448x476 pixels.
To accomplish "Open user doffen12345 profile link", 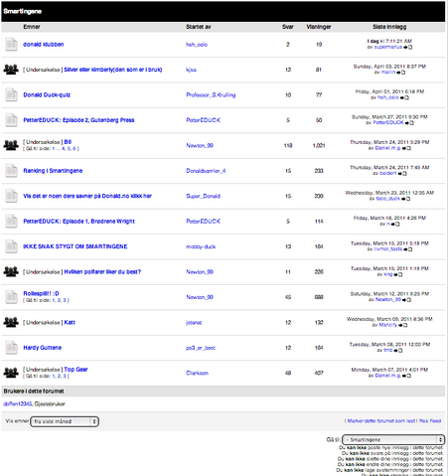I will coord(18,403).
